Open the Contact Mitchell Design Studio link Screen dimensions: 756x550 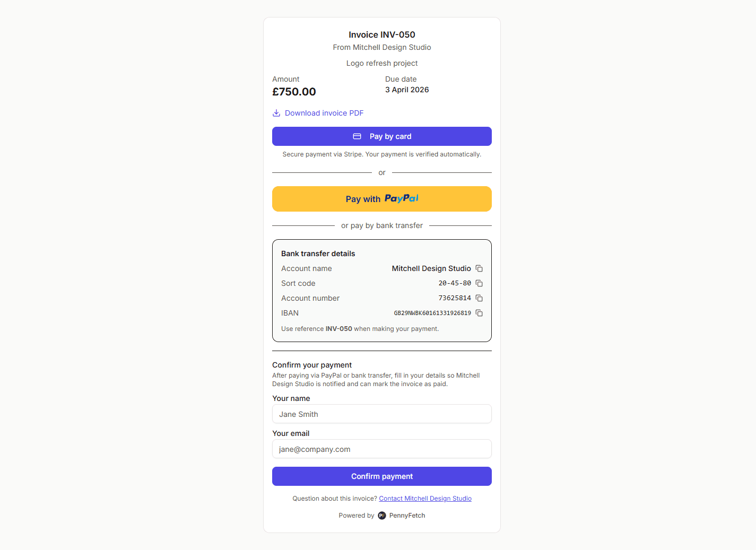424,498
